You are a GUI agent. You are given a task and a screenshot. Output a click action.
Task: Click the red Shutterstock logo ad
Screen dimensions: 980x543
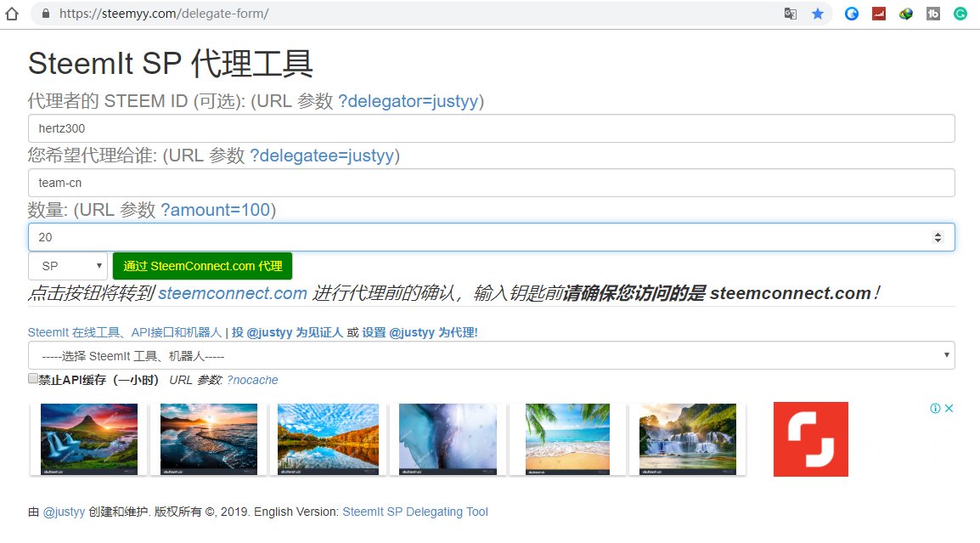811,439
